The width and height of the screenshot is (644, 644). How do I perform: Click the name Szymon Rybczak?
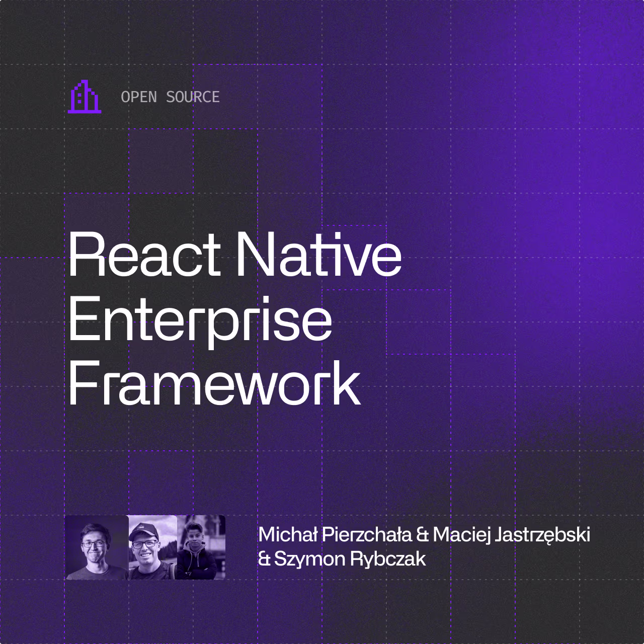coord(350,559)
